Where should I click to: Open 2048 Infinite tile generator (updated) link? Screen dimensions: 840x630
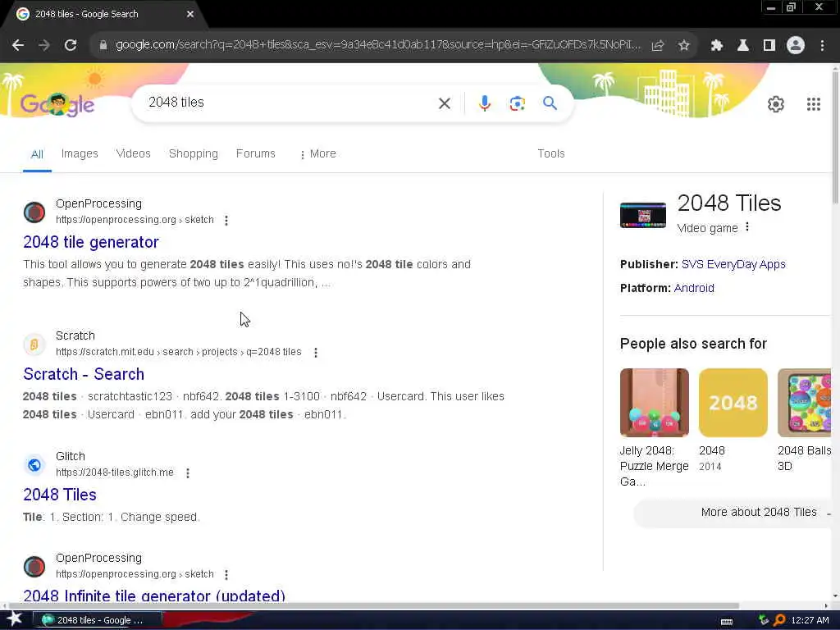(x=154, y=596)
